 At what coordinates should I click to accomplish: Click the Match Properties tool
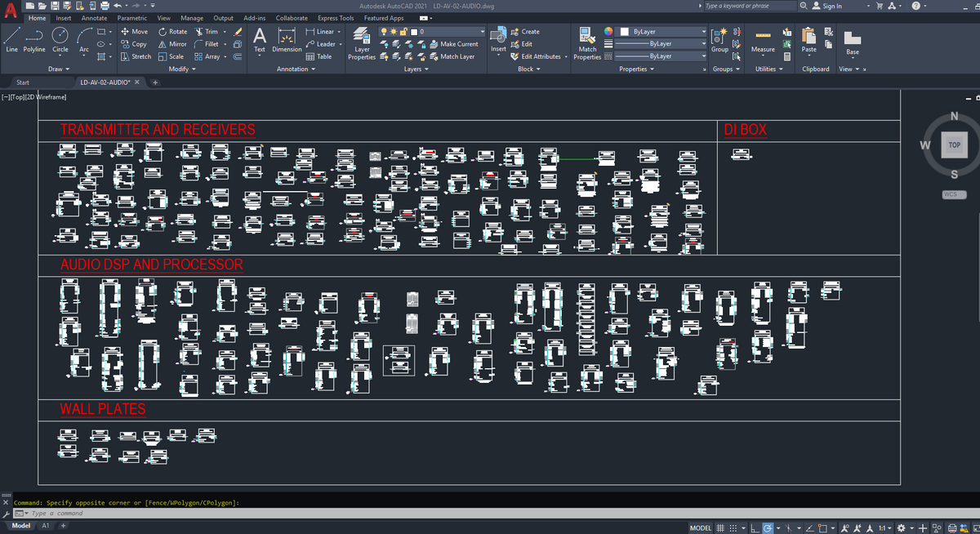587,44
